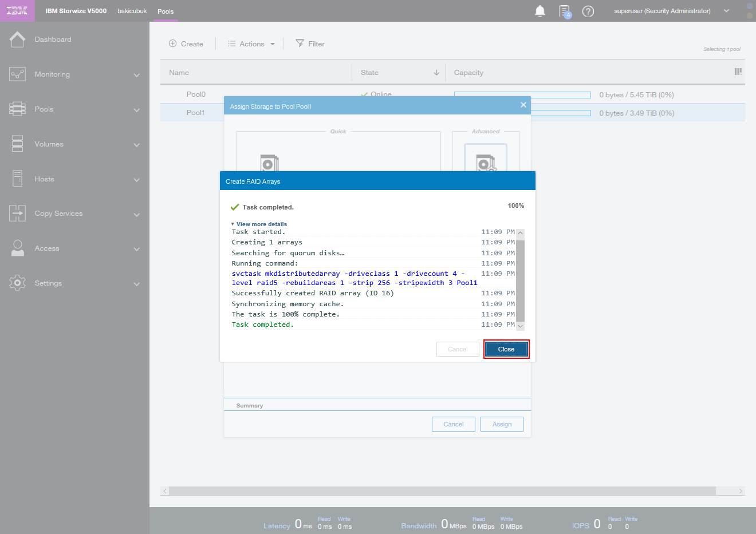Image resolution: width=756 pixels, height=534 pixels.
Task: Click the Summary section header
Action: (249, 406)
